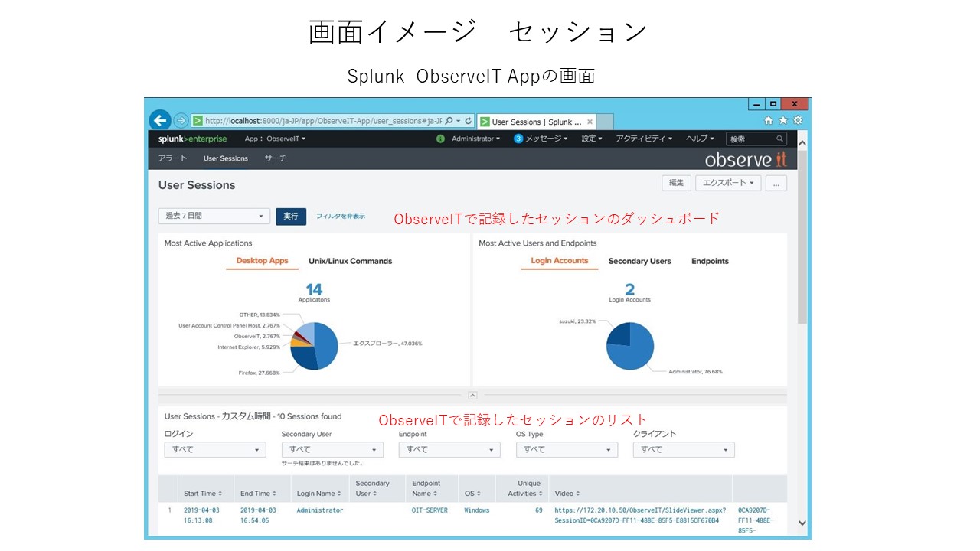Switch to the Unix/Linux Commands tab
Screen dimensions: 980x551
pyautogui.click(x=350, y=261)
